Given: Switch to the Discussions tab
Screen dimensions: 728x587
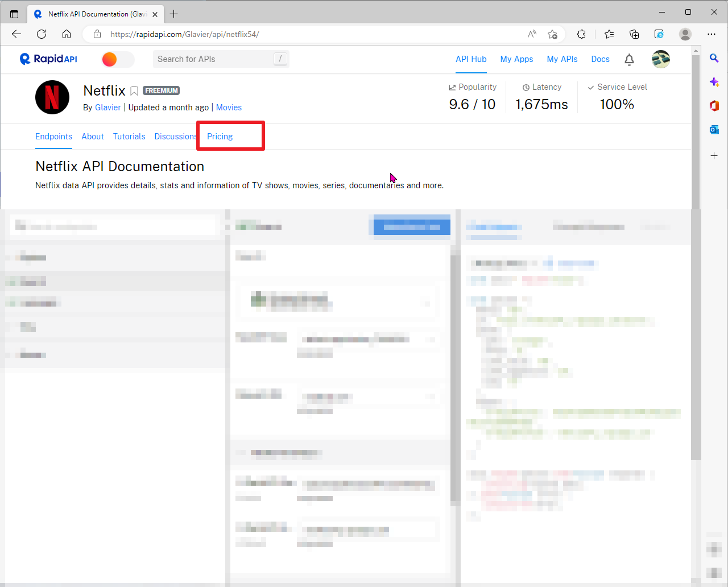Looking at the screenshot, I should point(176,137).
